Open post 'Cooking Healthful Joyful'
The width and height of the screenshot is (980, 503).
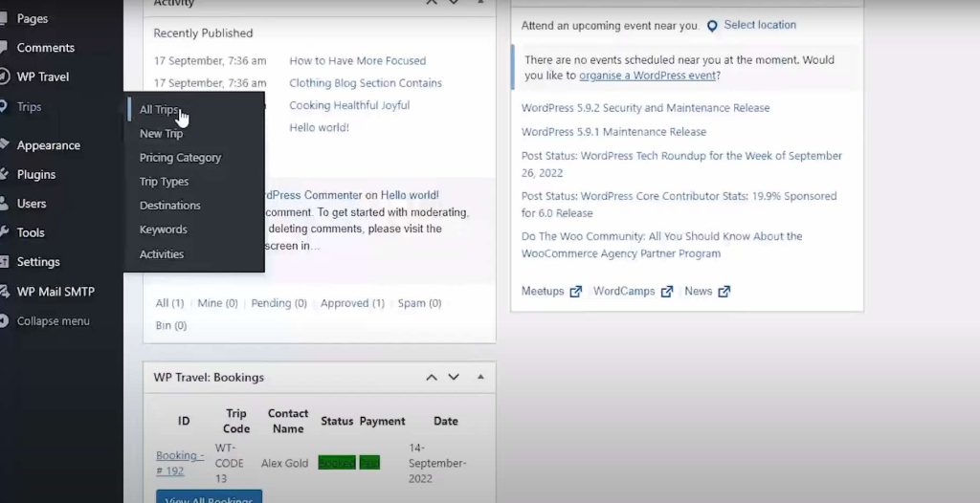349,105
